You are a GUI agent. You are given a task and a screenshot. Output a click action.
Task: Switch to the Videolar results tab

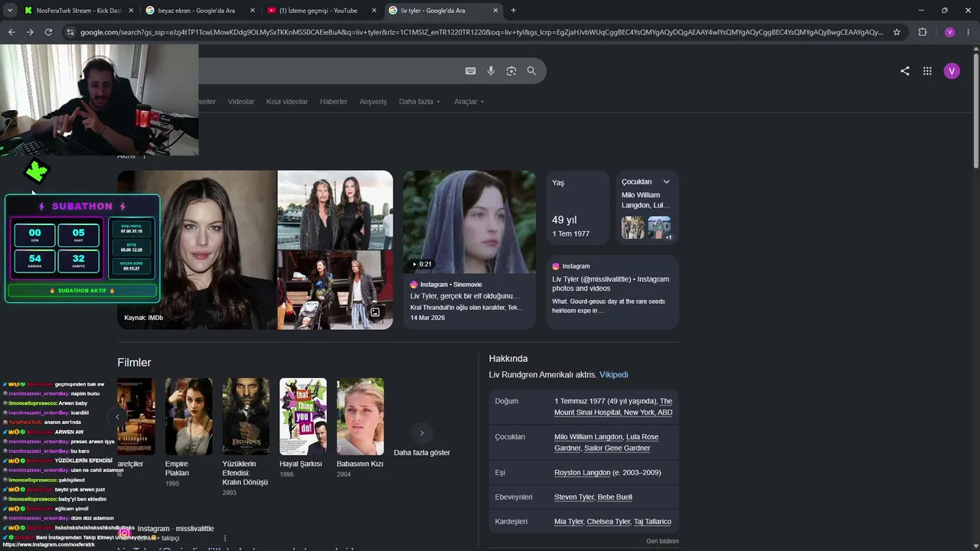point(241,102)
